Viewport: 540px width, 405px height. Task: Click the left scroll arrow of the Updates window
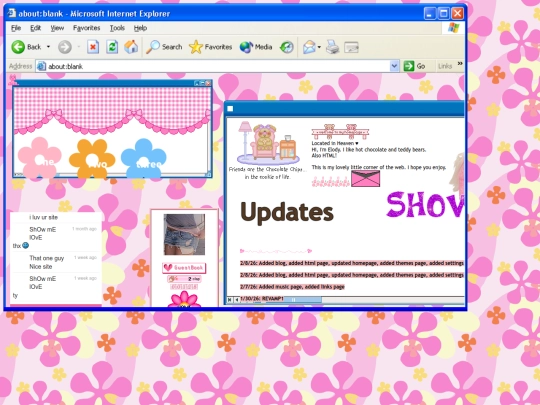tap(237, 300)
